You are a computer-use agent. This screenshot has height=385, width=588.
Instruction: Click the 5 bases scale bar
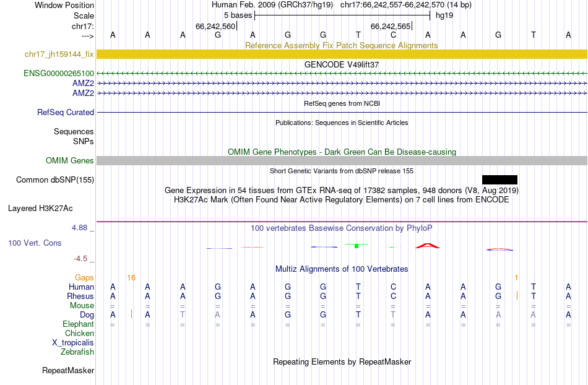coord(342,15)
